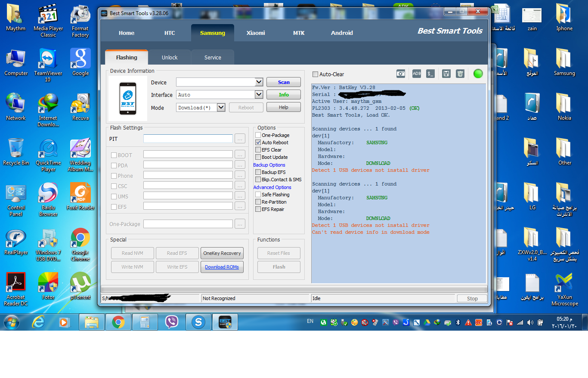Switch to the MTK tab
The width and height of the screenshot is (588, 378).
pos(299,33)
